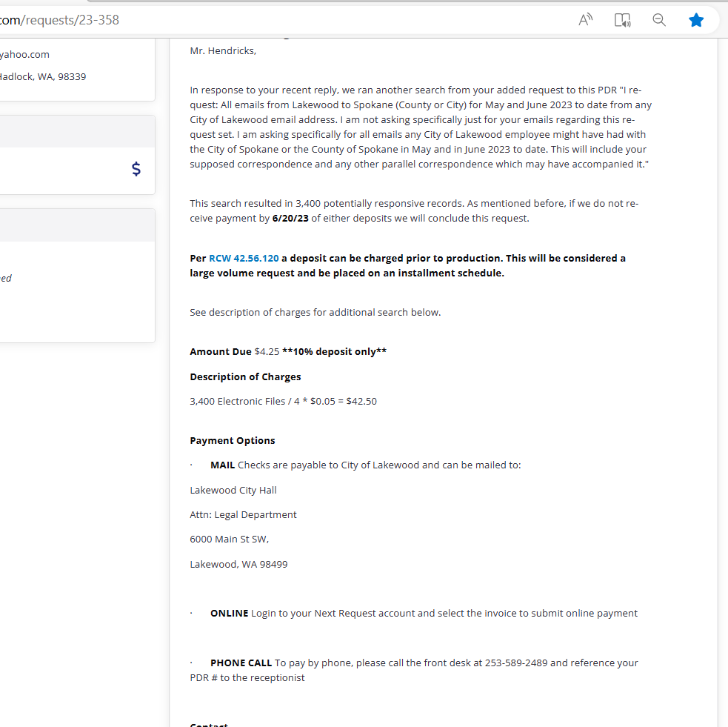728x727 pixels.
Task: Click the 3,400 Electronic Files calculation line
Action: point(283,401)
